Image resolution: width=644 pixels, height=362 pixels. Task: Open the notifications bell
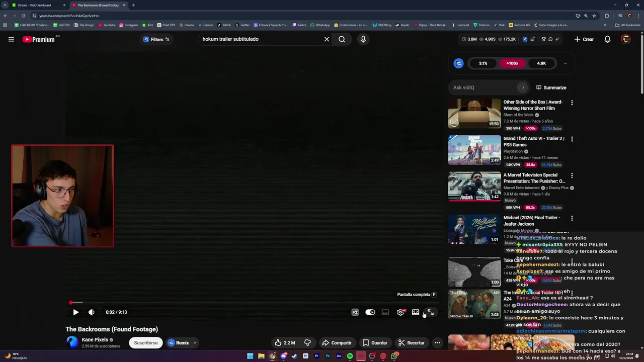pos(607,39)
